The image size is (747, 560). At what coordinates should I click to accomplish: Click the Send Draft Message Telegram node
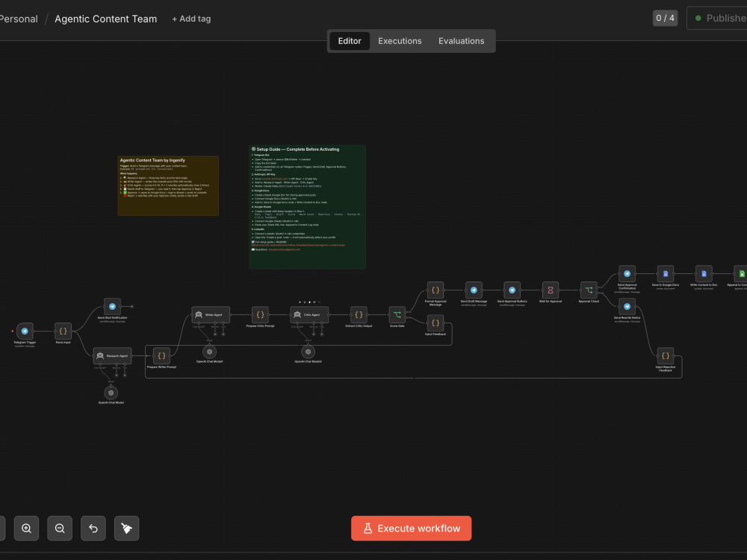click(x=474, y=290)
